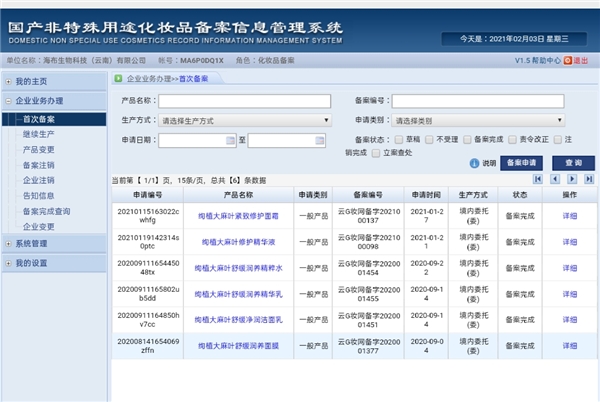Open product link 绚植大麻叶舒缓润养面膜

(x=238, y=346)
